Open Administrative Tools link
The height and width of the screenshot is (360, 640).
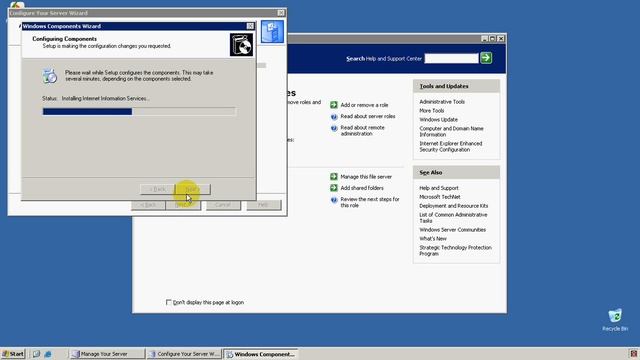click(x=442, y=102)
